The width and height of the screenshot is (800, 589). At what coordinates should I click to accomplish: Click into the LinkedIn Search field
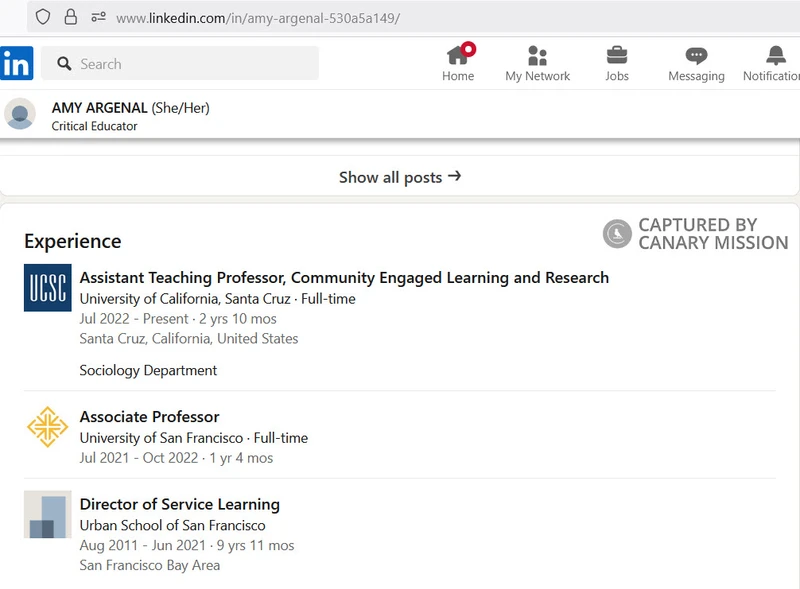(x=180, y=63)
